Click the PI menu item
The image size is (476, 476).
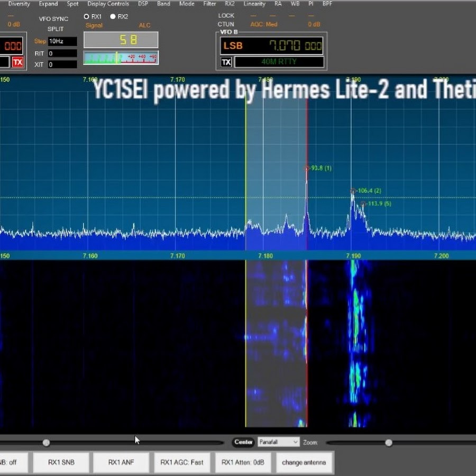[311, 4]
